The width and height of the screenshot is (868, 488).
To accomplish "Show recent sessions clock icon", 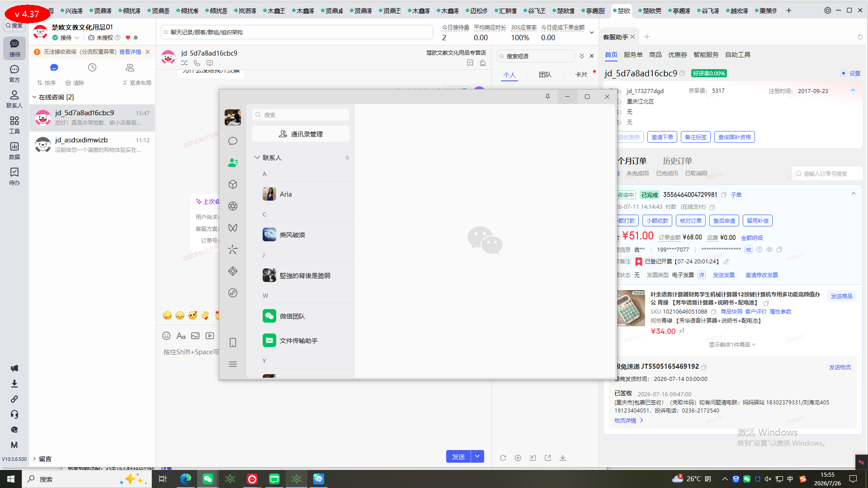I will pyautogui.click(x=92, y=67).
